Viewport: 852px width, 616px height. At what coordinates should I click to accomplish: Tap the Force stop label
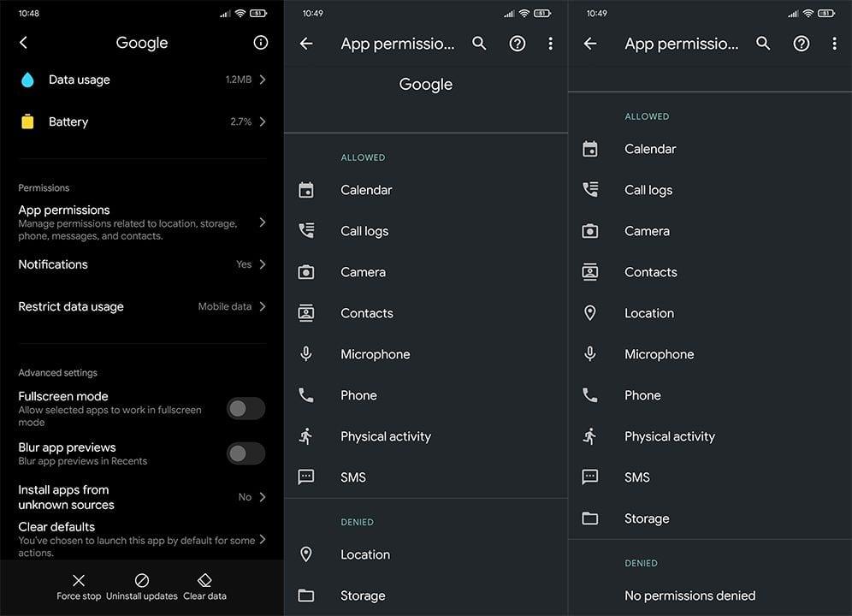[x=79, y=595]
